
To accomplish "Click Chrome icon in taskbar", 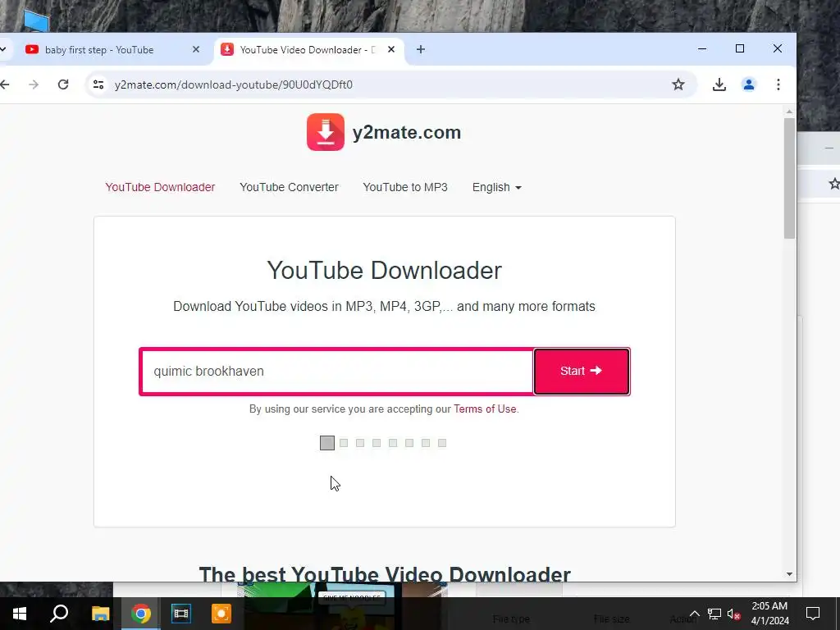I will click(141, 614).
